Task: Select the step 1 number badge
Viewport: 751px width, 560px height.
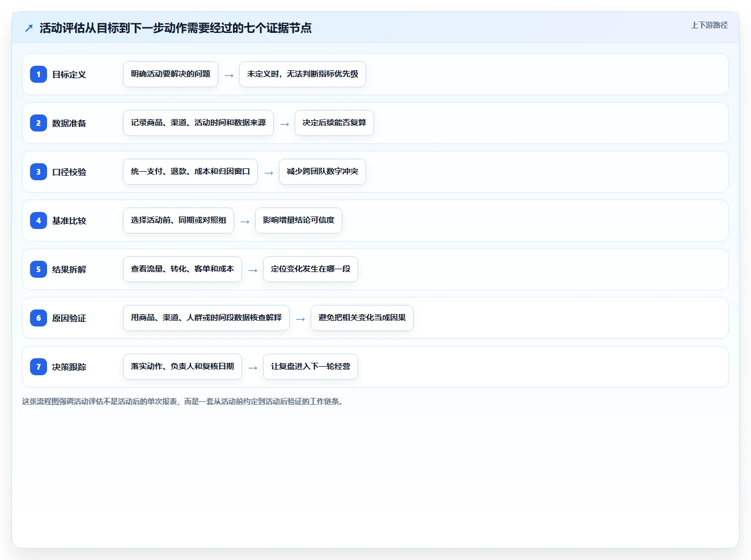Action: (x=39, y=74)
